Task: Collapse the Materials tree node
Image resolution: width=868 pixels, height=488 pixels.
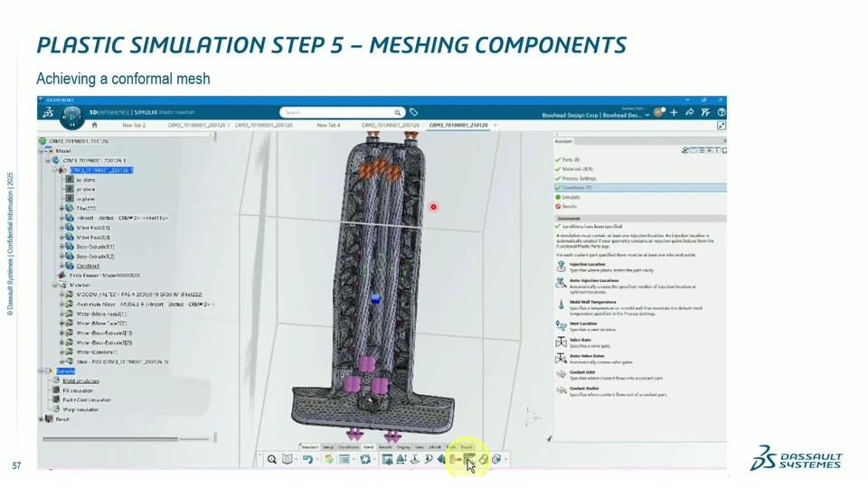Action: pos(55,285)
